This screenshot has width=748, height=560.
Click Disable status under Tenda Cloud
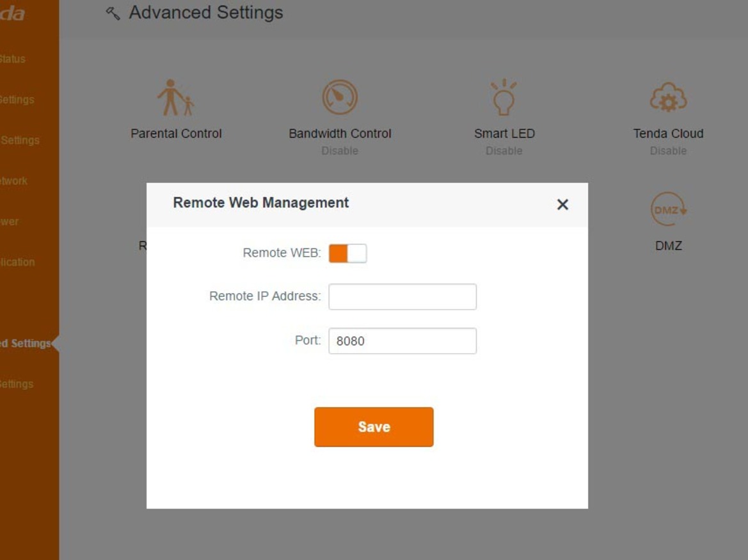pyautogui.click(x=668, y=151)
